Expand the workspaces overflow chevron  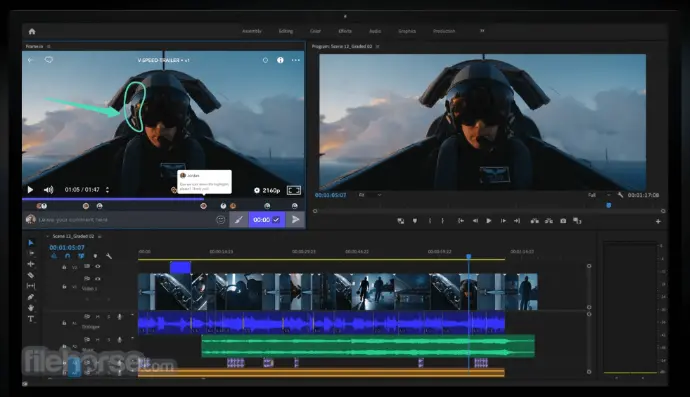pyautogui.click(x=482, y=31)
